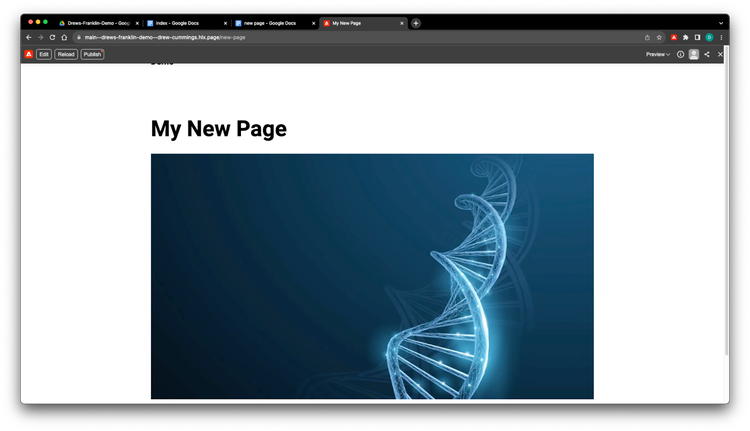Viewport: 750px width, 431px height.
Task: Close the Drews-Franklin-Demo tab
Action: tap(137, 23)
